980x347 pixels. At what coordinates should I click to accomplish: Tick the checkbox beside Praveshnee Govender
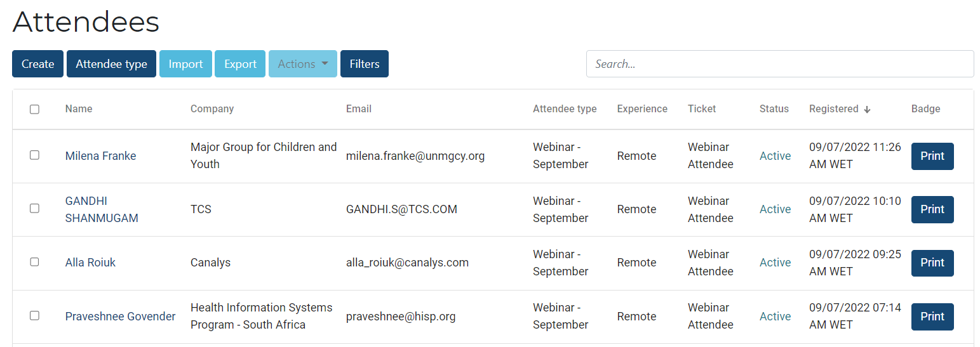pos(34,315)
